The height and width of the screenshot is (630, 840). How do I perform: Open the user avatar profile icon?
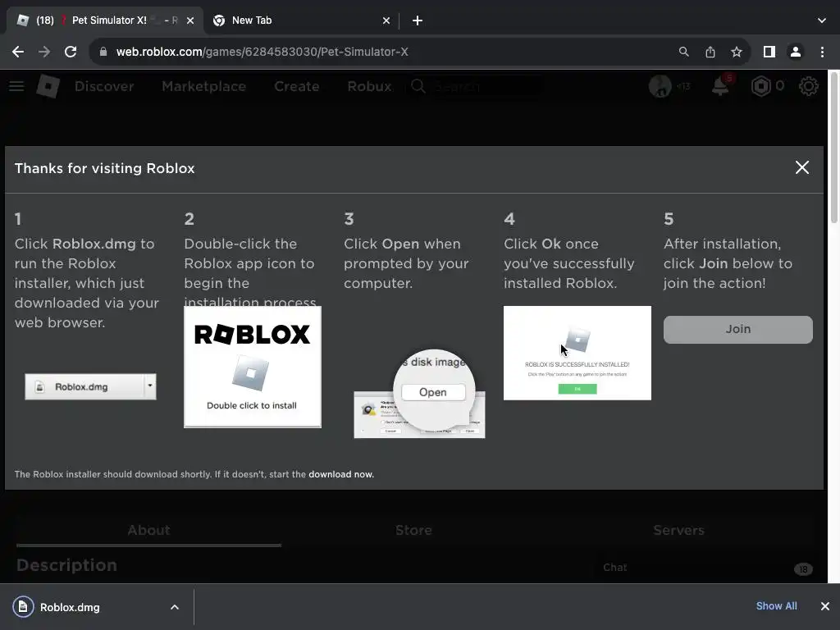pos(660,85)
